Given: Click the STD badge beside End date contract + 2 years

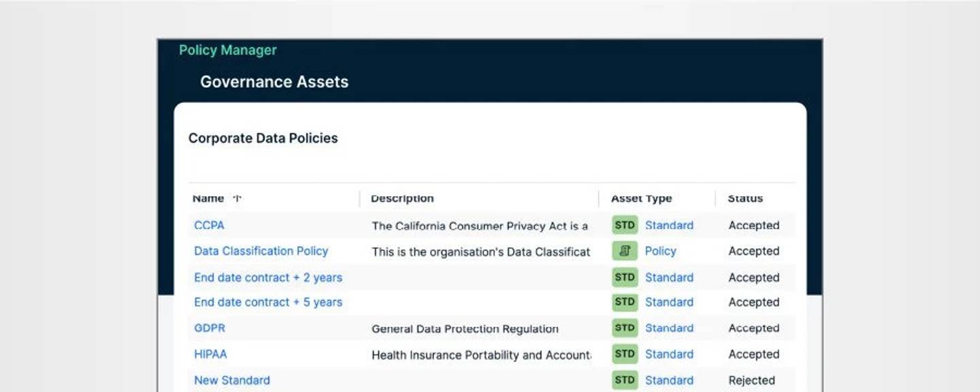Looking at the screenshot, I should 625,277.
